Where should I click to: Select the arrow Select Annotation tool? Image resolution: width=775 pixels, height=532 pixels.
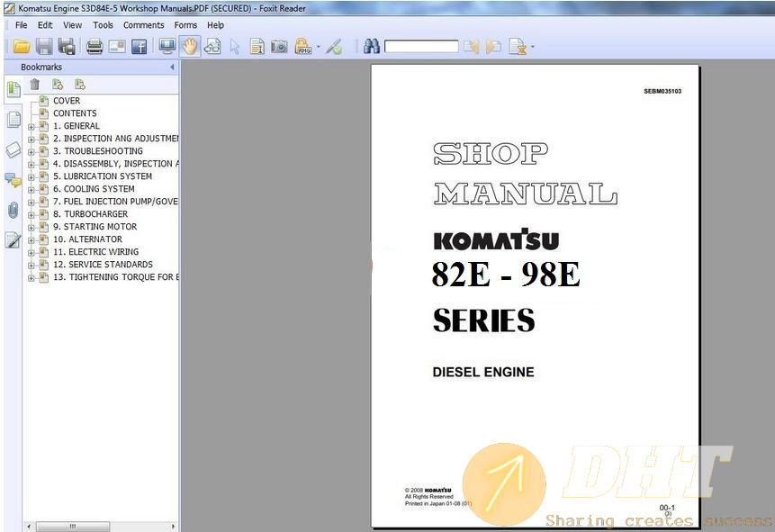pyautogui.click(x=235, y=47)
